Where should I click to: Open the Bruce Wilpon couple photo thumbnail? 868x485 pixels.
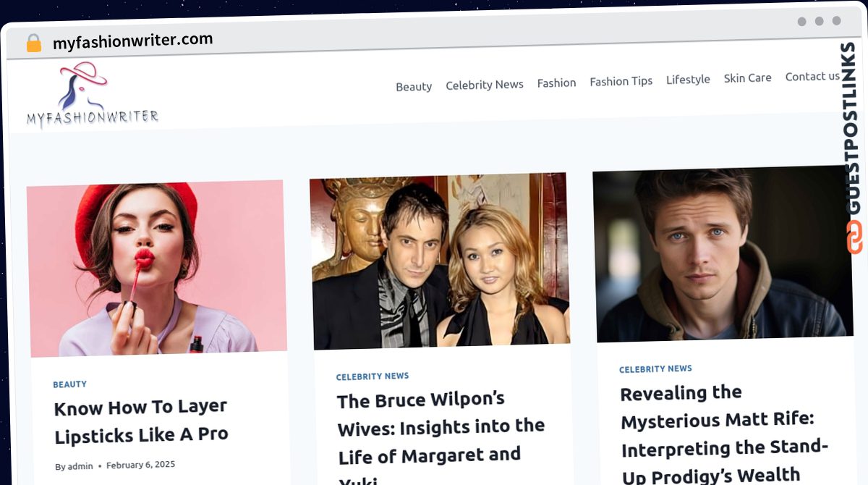(x=439, y=261)
